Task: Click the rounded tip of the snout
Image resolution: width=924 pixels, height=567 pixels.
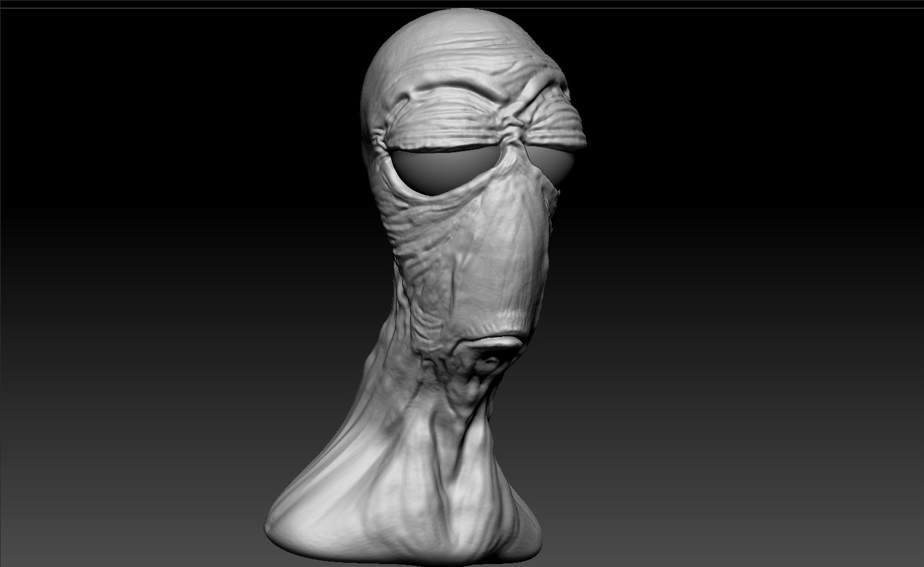Action: [512, 313]
